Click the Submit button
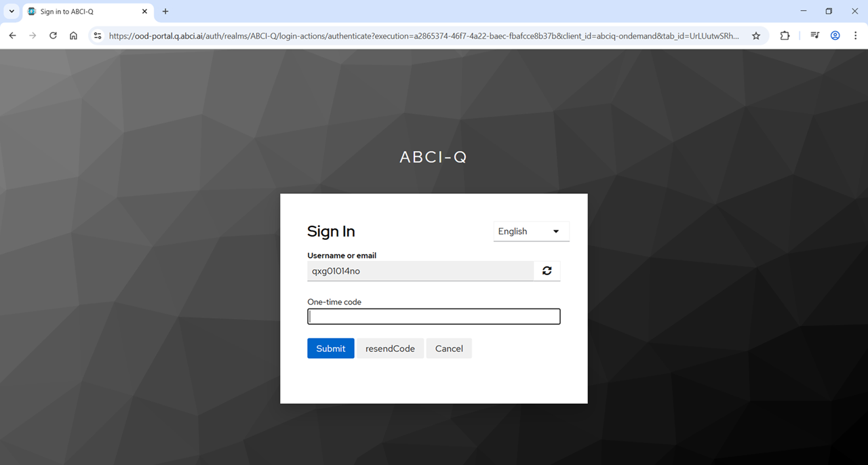The width and height of the screenshot is (868, 465). coord(331,348)
